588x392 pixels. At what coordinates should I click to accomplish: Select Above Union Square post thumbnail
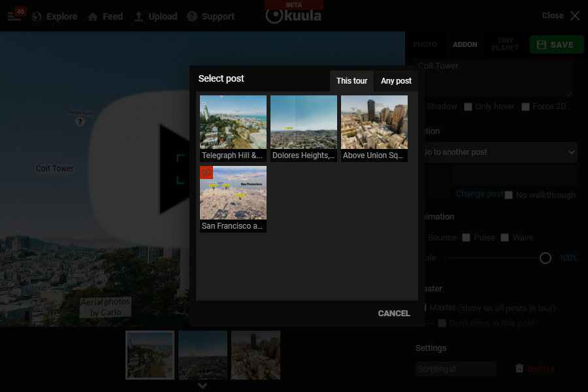point(374,128)
